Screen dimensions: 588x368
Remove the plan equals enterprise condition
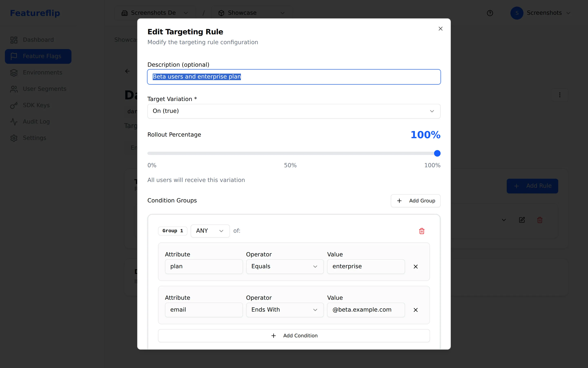(x=415, y=267)
